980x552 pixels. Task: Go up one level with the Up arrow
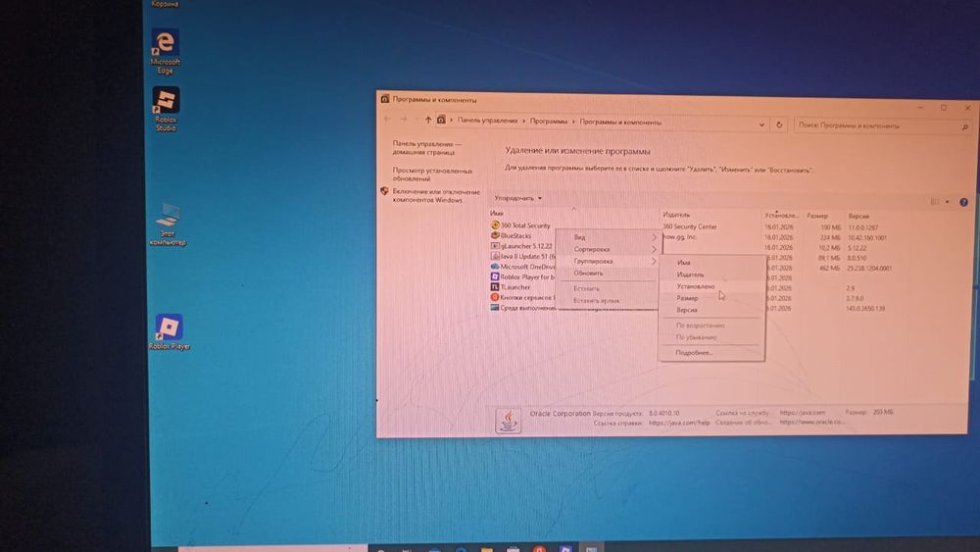pyautogui.click(x=428, y=120)
